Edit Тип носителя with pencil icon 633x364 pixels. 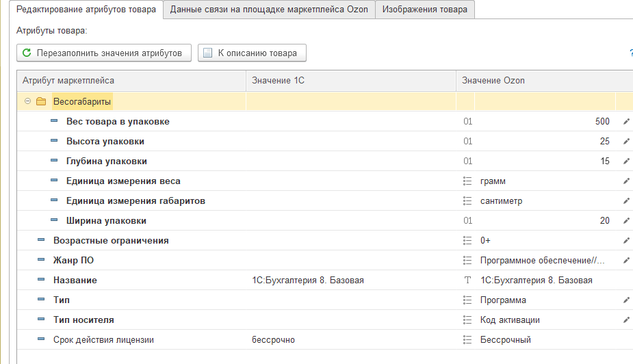(x=626, y=320)
